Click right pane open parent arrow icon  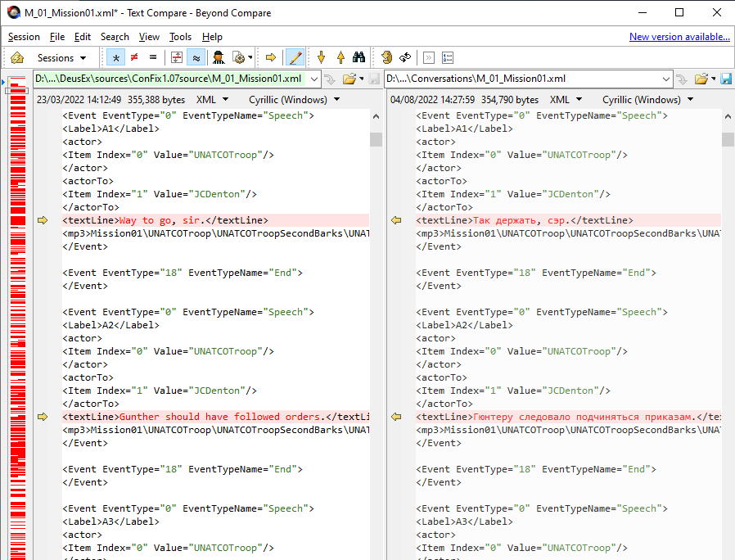682,79
